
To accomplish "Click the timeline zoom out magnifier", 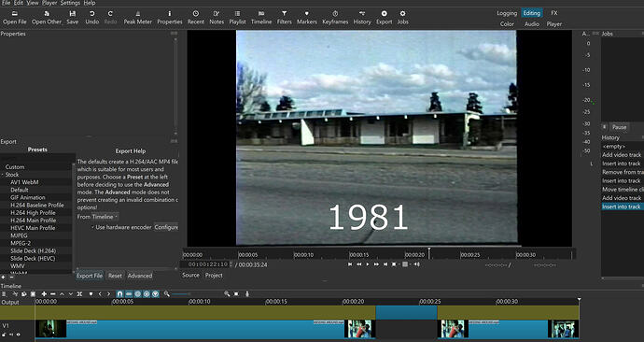I will [166, 294].
